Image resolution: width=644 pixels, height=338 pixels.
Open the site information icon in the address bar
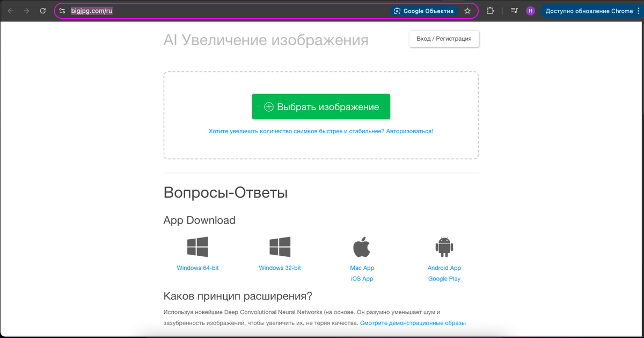click(62, 10)
